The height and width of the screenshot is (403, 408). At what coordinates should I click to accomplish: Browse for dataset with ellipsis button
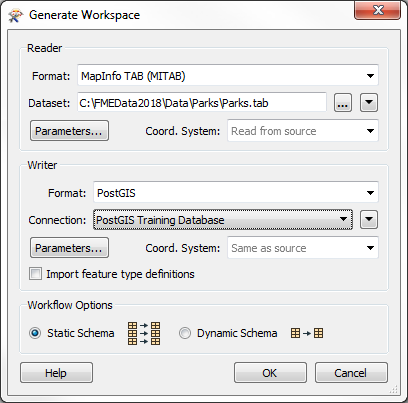343,103
